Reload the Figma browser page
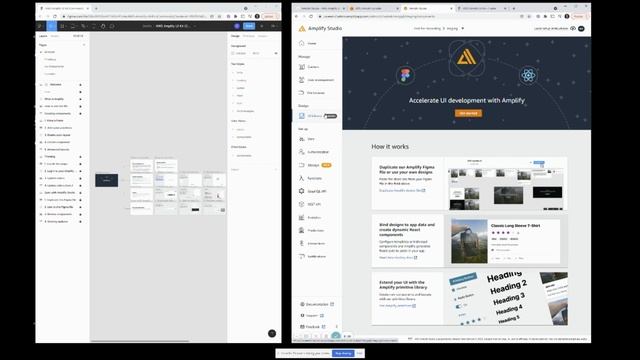The image size is (640, 360). pos(55,16)
